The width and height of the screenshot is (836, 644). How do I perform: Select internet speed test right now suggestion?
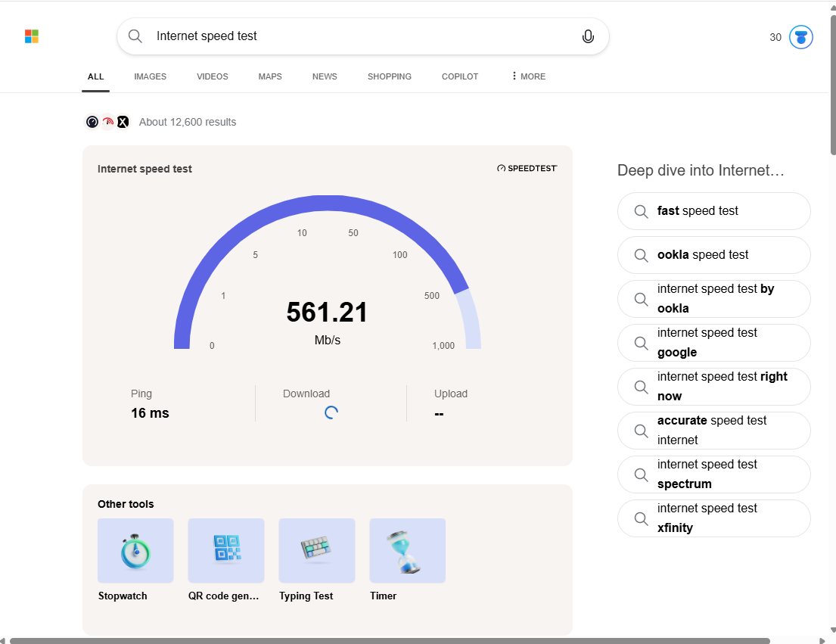point(714,387)
